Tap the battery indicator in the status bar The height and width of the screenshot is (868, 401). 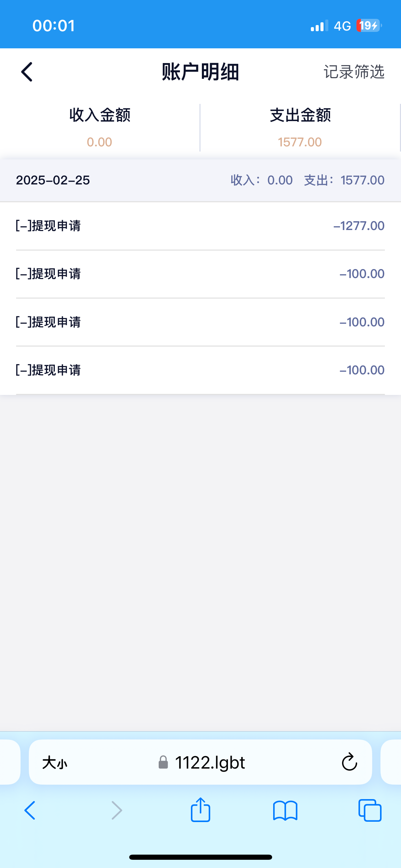[369, 26]
